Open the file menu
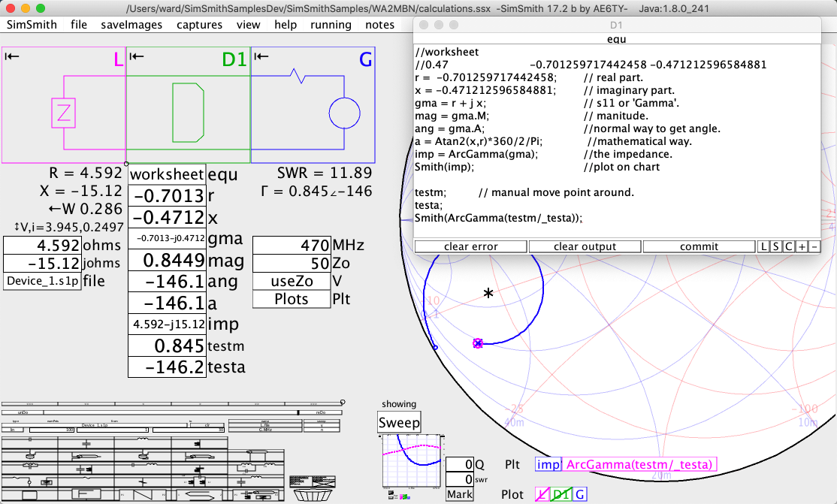The height and width of the screenshot is (504, 837). pyautogui.click(x=79, y=25)
